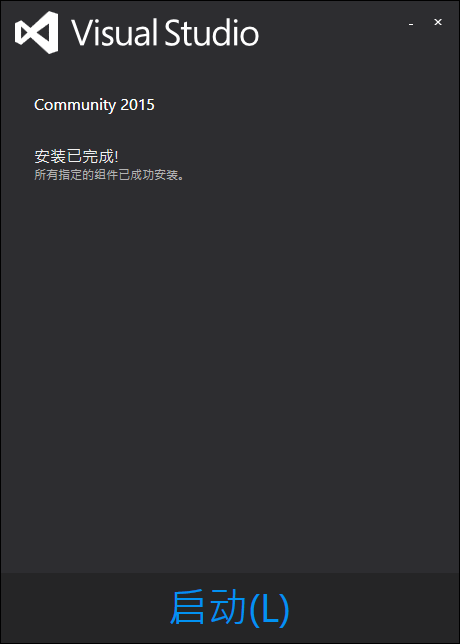Minimize the installer window
The image size is (460, 644).
[411, 23]
